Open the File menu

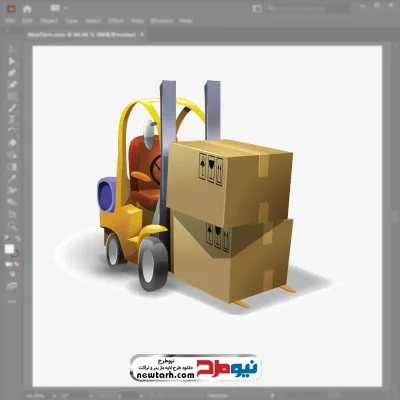click(10, 21)
